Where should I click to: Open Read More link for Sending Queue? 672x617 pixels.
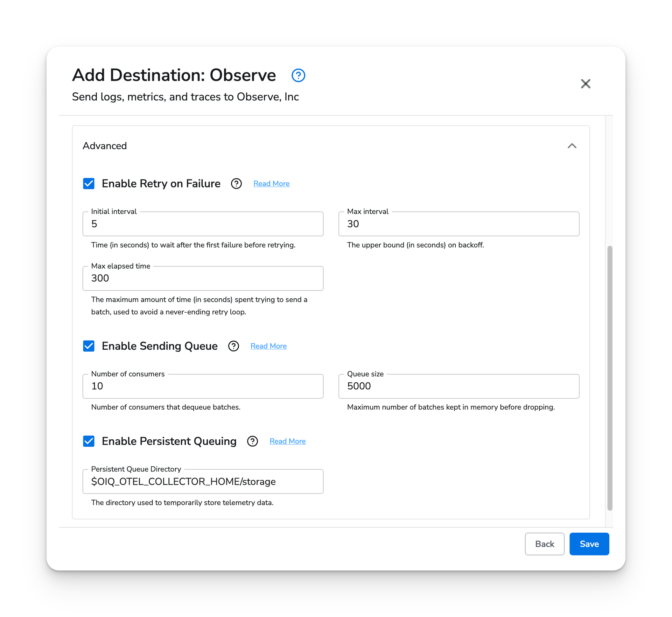click(x=268, y=346)
